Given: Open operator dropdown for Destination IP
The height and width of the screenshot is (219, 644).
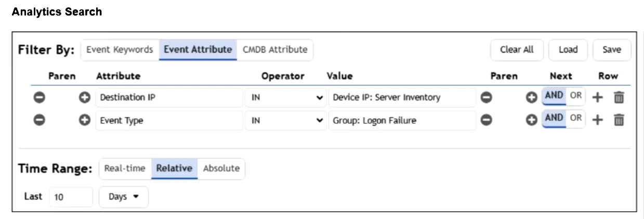Looking at the screenshot, I should (285, 98).
